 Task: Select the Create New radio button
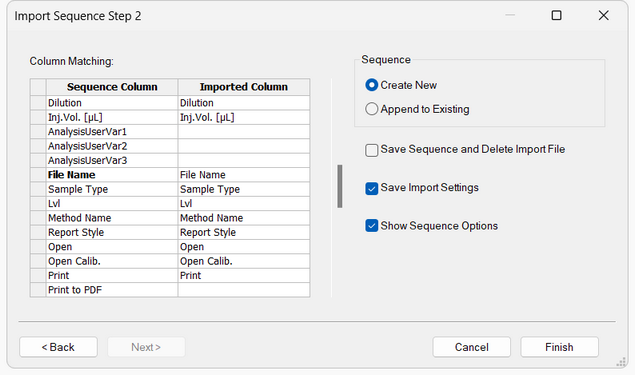[371, 85]
